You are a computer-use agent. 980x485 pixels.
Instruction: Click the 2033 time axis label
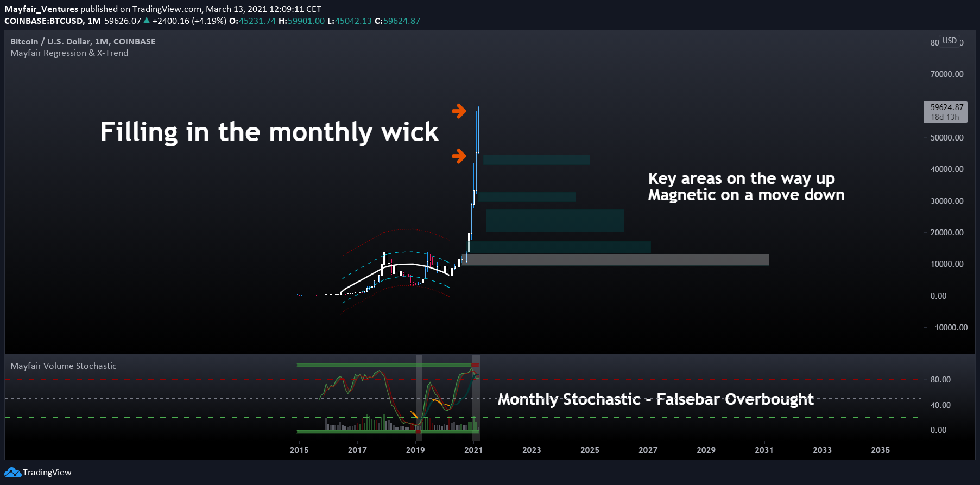tap(822, 450)
